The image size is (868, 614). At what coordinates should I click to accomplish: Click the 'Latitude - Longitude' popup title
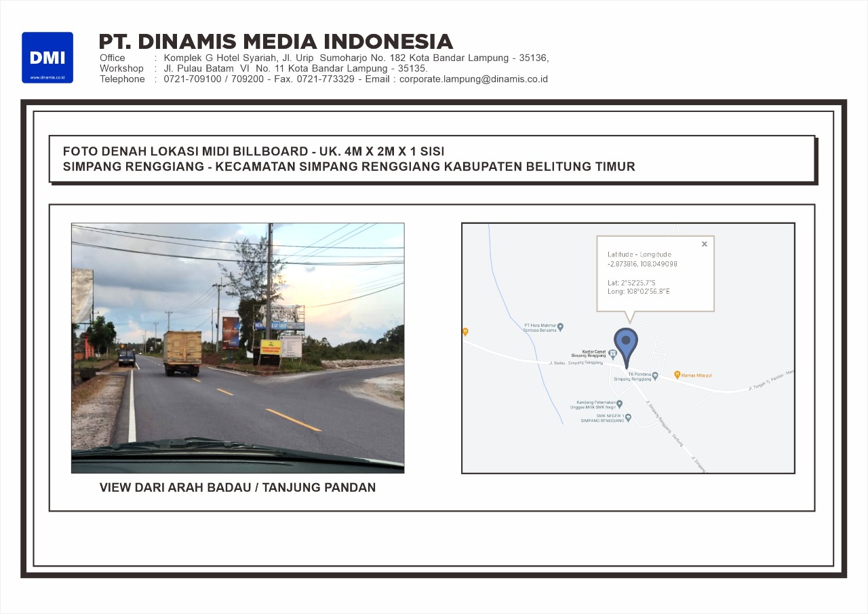[639, 254]
